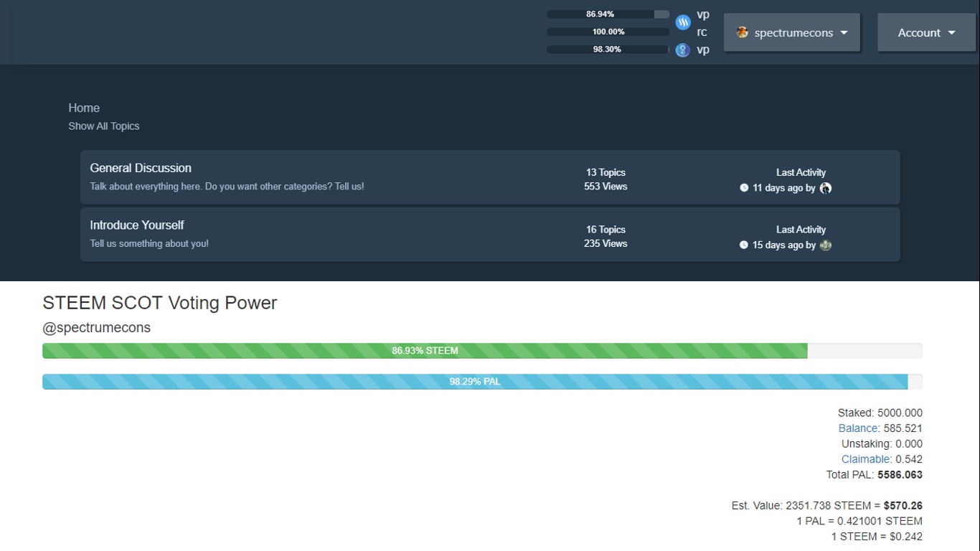Screen dimensions: 980x551
Task: Click the '235 Views' count
Action: tap(606, 244)
